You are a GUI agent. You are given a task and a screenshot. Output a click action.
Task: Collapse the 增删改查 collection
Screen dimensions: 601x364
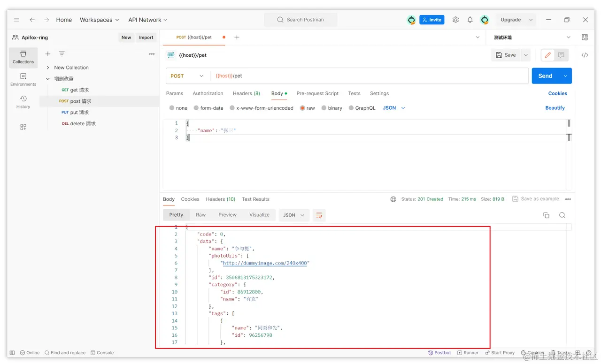(x=48, y=79)
